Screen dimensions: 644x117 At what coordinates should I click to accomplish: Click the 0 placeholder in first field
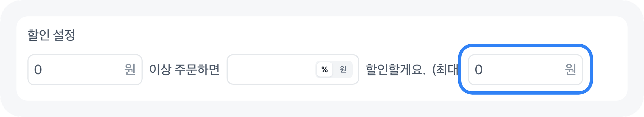click(38, 70)
